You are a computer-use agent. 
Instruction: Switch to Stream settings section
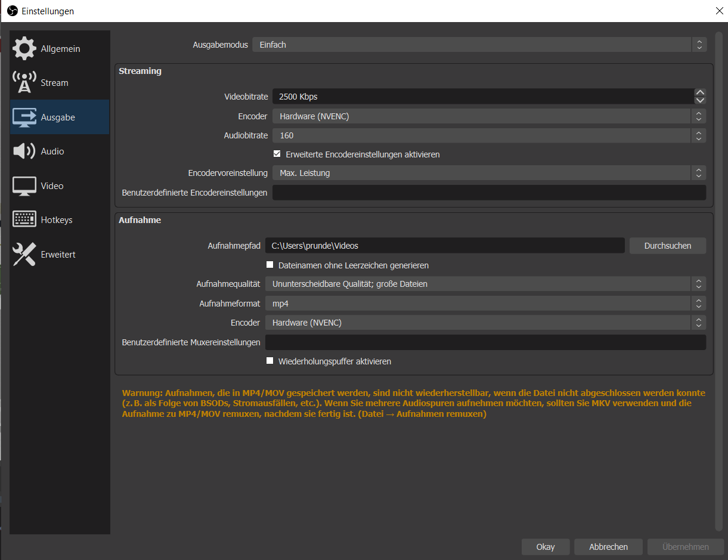click(x=60, y=83)
